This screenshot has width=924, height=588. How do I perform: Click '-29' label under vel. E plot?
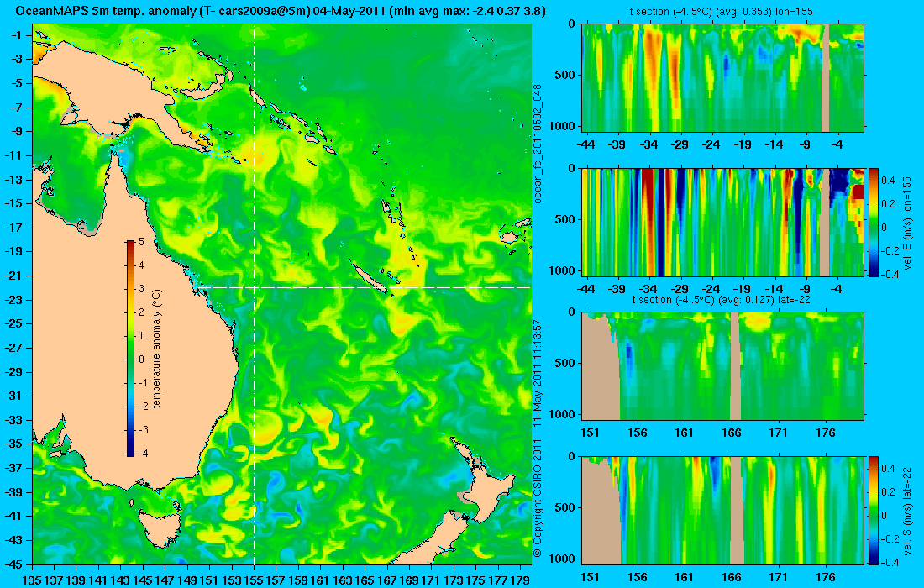(x=680, y=289)
